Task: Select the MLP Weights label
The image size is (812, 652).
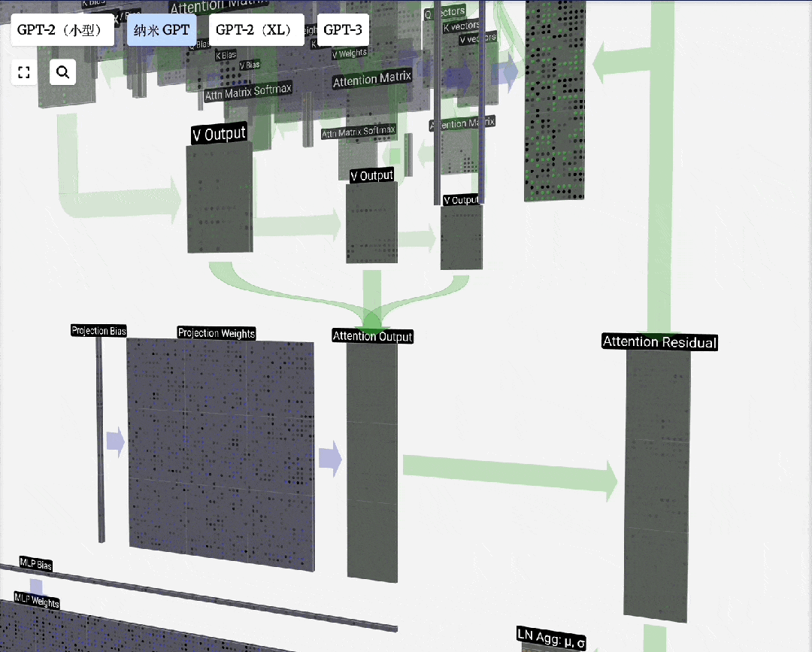Action: [37, 601]
